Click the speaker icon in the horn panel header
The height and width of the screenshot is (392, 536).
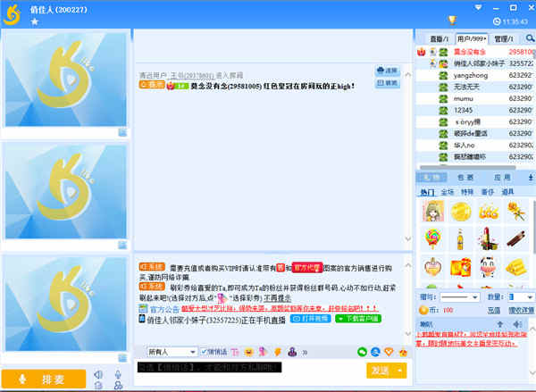point(517,323)
